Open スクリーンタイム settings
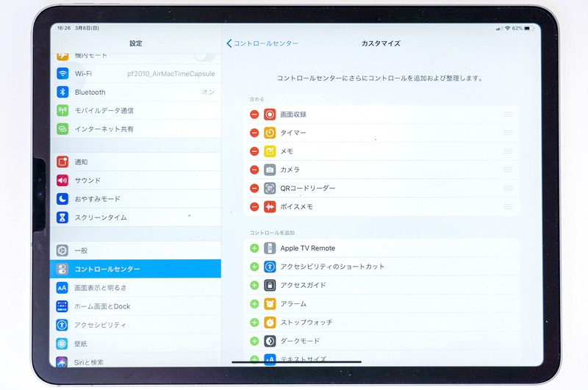The image size is (588, 390). pyautogui.click(x=135, y=217)
